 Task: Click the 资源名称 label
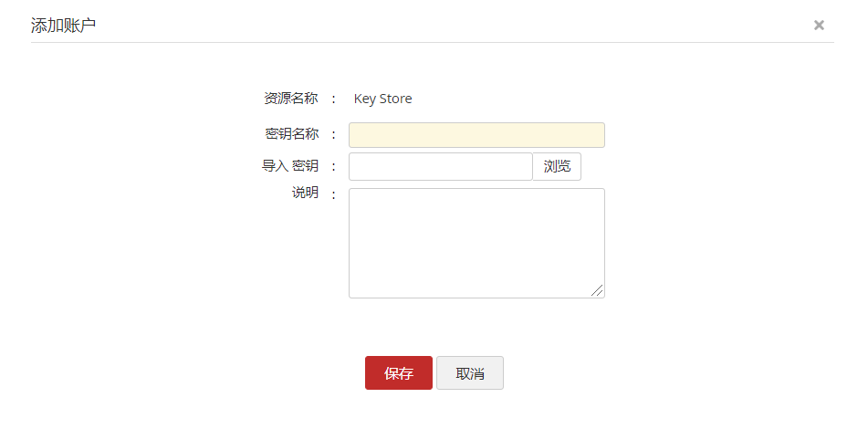[291, 99]
